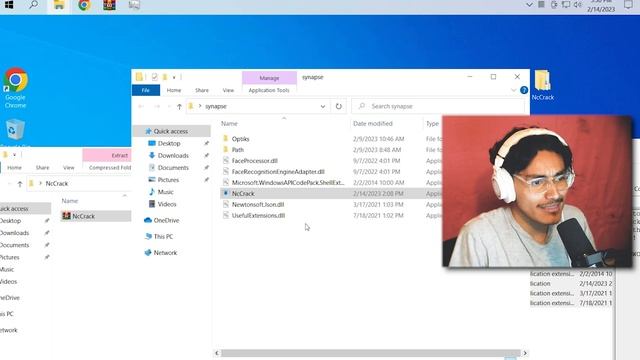
Task: Select UsefulExtensions.dll file
Action: pos(258,216)
